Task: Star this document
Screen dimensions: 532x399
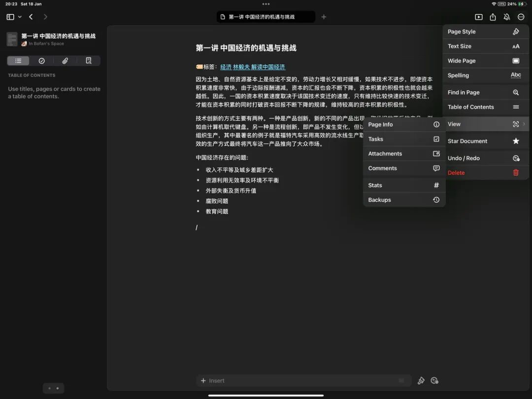Action: (486, 141)
